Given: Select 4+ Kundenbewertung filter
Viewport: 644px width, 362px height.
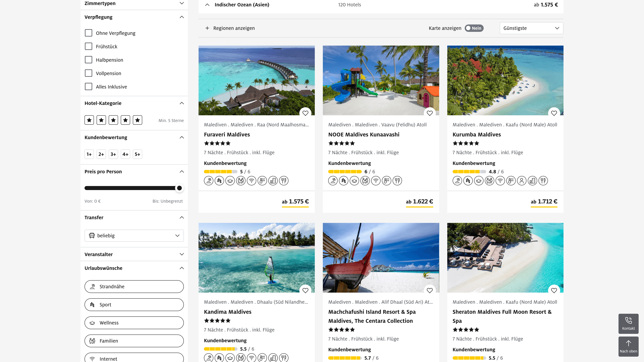Looking at the screenshot, I should [125, 154].
